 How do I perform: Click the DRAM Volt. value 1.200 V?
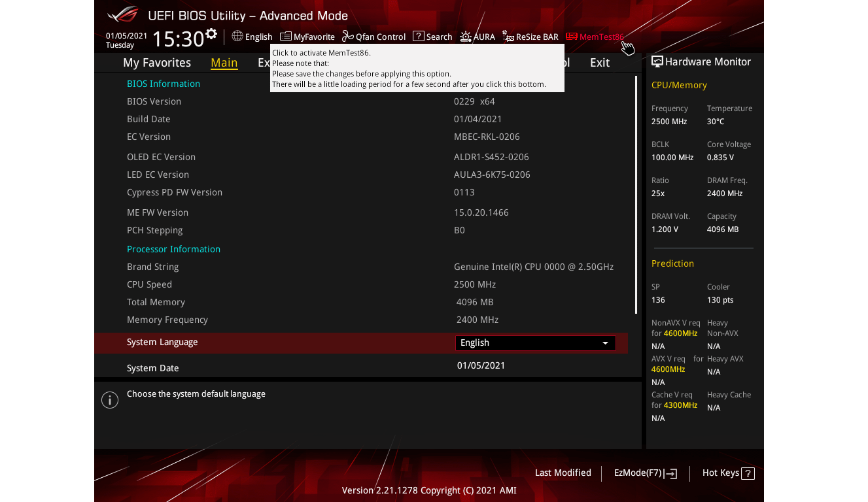665,229
